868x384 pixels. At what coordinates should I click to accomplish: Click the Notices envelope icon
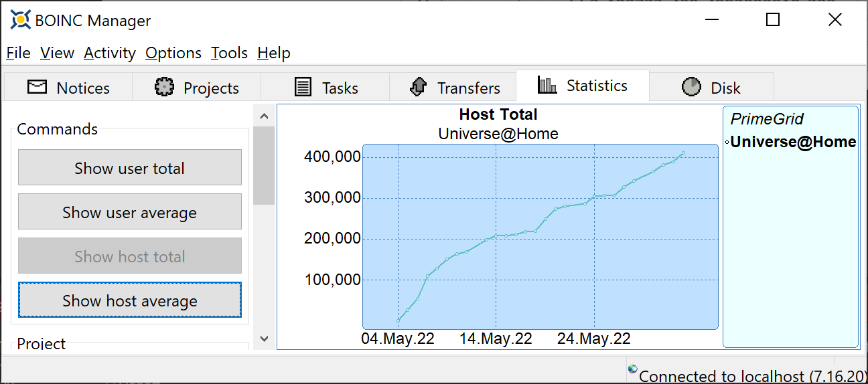[38, 88]
